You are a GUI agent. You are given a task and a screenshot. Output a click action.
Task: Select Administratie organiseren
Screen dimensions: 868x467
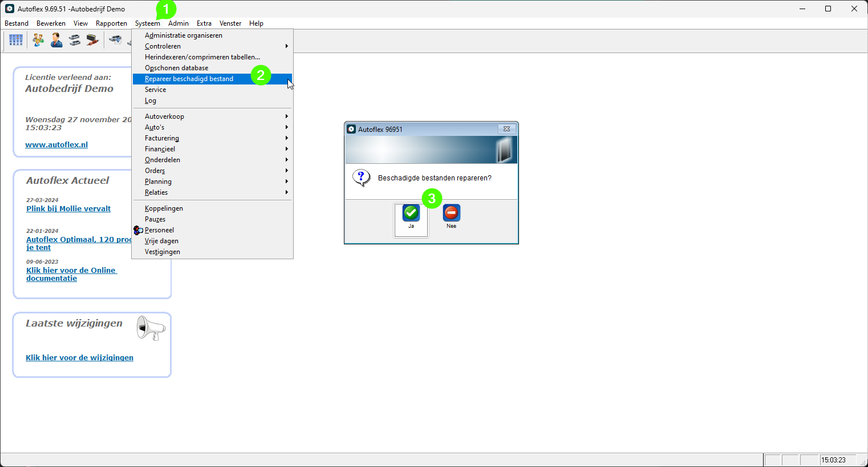tap(213, 35)
